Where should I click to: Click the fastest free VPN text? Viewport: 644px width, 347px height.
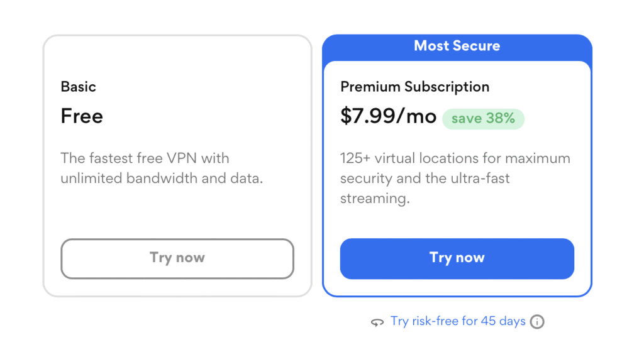point(145,158)
